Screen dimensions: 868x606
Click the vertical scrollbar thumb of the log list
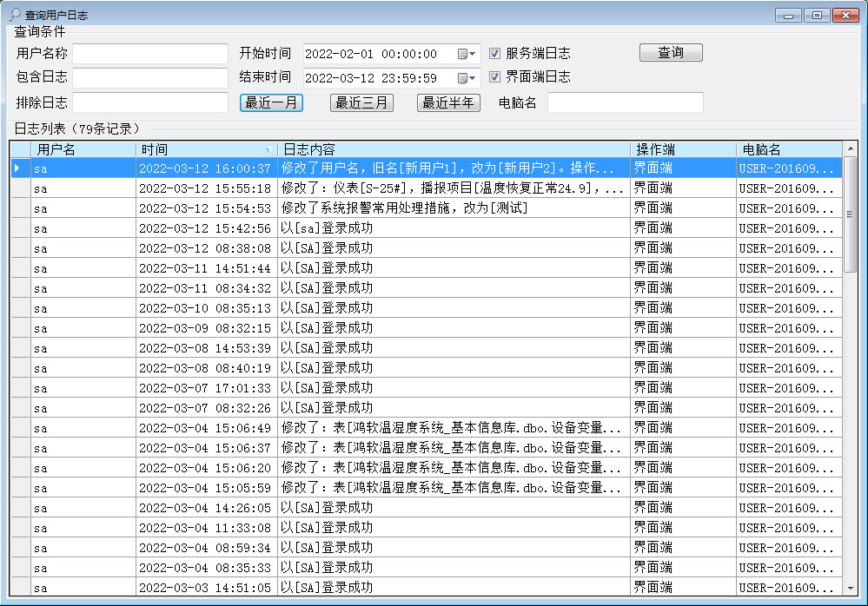[851, 214]
